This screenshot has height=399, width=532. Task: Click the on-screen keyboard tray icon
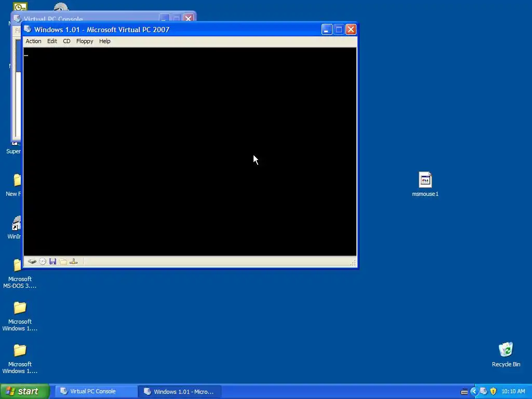pyautogui.click(x=464, y=392)
